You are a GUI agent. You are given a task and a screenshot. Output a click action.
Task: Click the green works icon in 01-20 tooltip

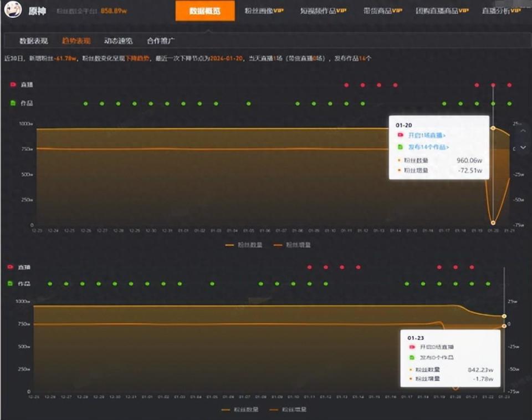400,147
